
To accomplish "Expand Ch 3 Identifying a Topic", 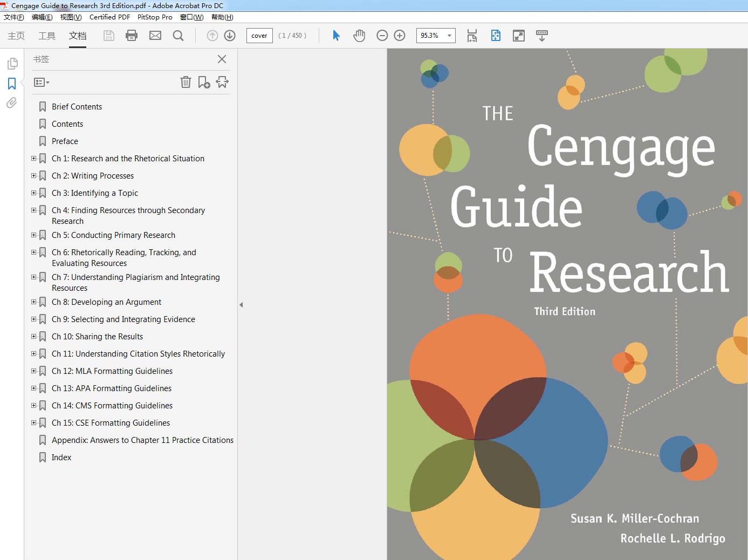I will pos(33,193).
